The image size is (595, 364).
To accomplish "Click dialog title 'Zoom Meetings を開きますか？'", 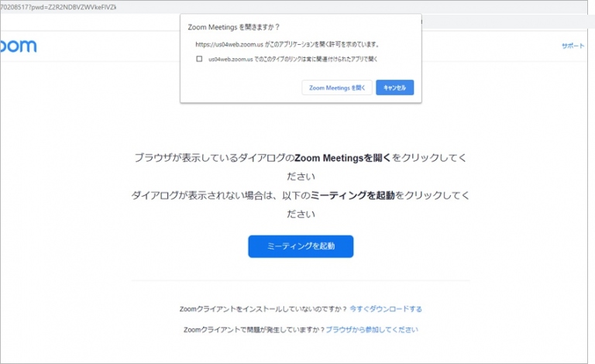I will [234, 27].
